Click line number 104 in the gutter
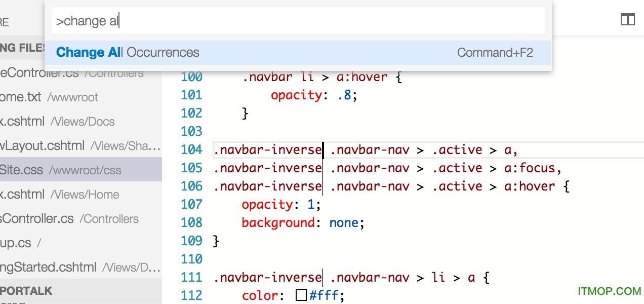This screenshot has width=644, height=304. click(191, 150)
